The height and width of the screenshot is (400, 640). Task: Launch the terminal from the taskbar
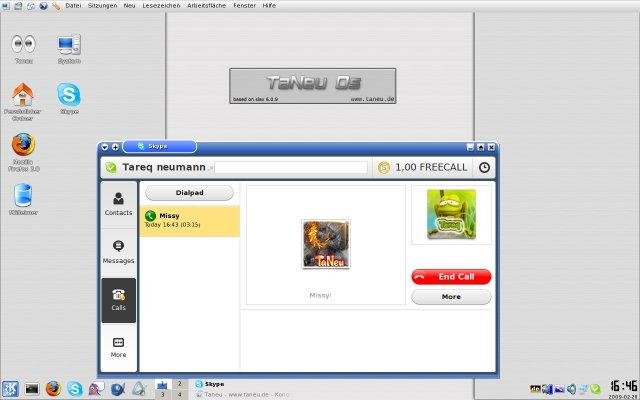tap(32, 389)
